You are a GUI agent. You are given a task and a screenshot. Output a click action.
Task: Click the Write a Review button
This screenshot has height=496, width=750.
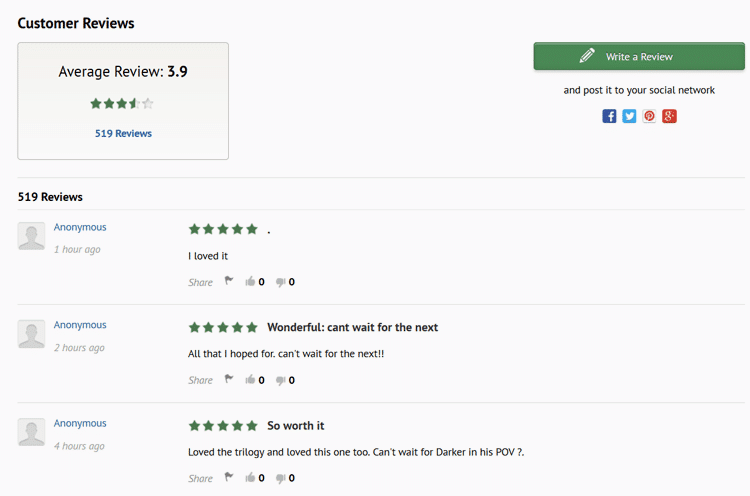(x=639, y=56)
